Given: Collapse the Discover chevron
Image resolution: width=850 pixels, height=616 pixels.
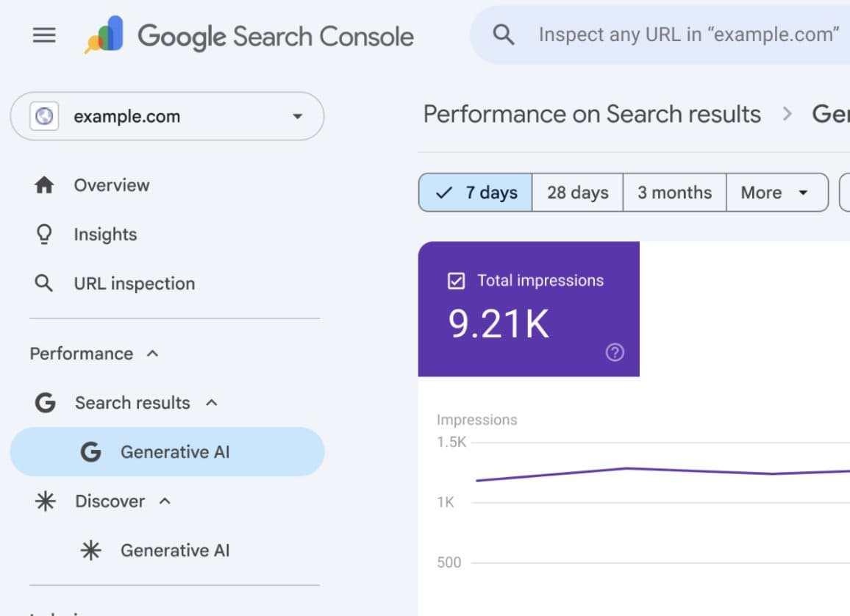Looking at the screenshot, I should pyautogui.click(x=165, y=501).
